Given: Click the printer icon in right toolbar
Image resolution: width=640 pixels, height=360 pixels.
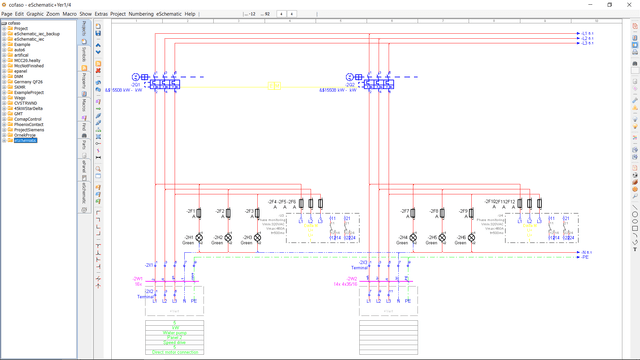Looking at the screenshot, I should coord(635,52).
